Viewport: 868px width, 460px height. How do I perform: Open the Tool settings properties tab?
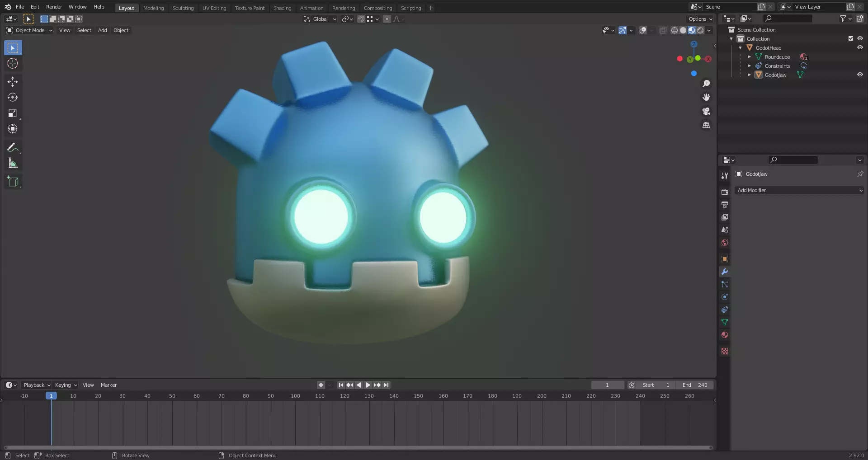click(725, 176)
